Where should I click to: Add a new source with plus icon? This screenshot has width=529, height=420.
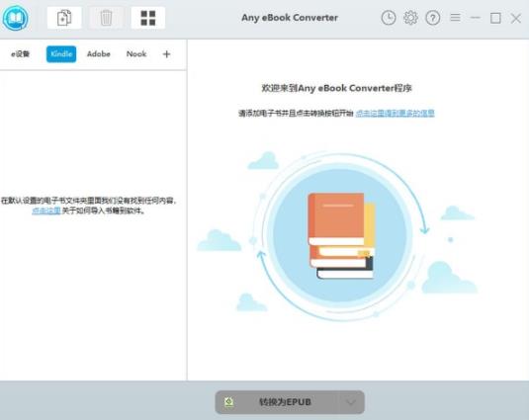(x=166, y=54)
